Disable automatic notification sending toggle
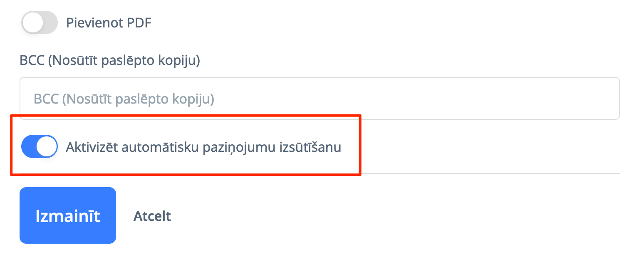Screen dimensions: 644x257 click(39, 146)
